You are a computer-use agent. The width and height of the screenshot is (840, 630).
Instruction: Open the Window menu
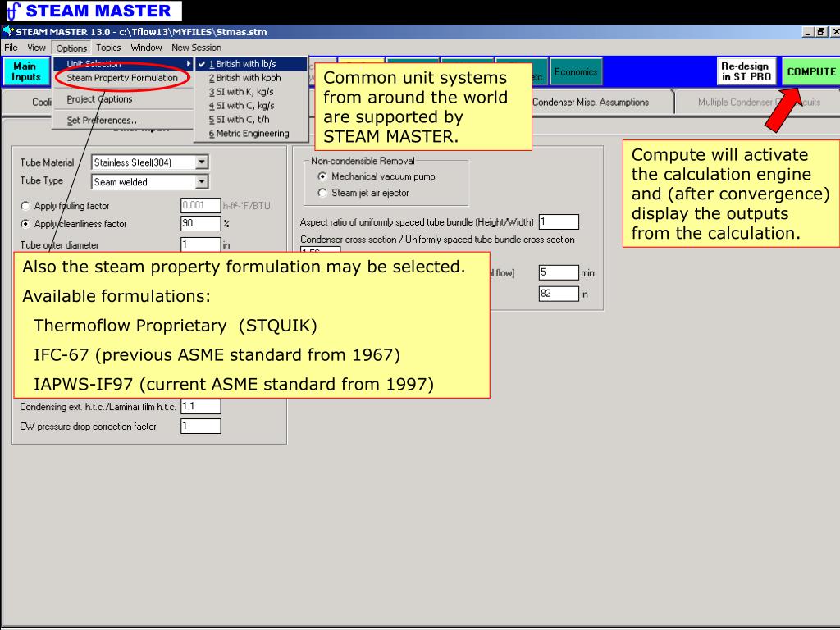coord(146,48)
